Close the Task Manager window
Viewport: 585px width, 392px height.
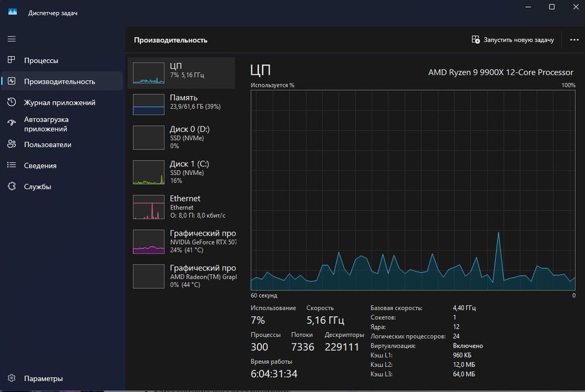[576, 6]
